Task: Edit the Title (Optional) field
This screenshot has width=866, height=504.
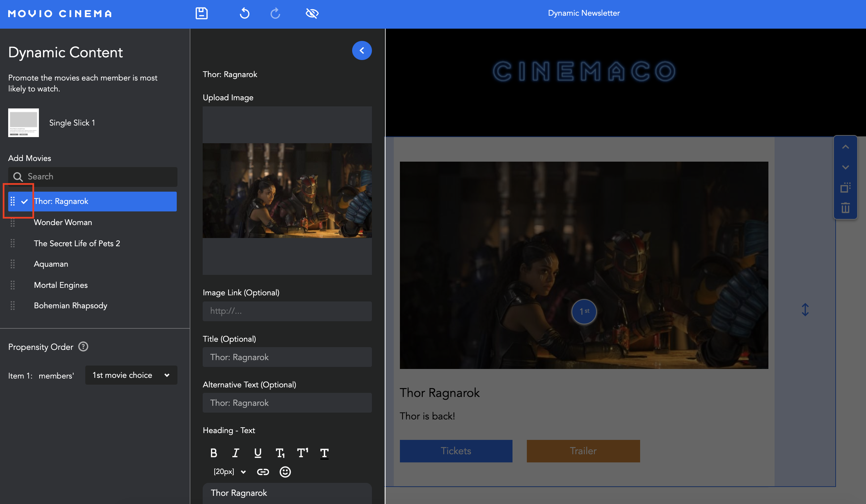Action: pos(287,357)
